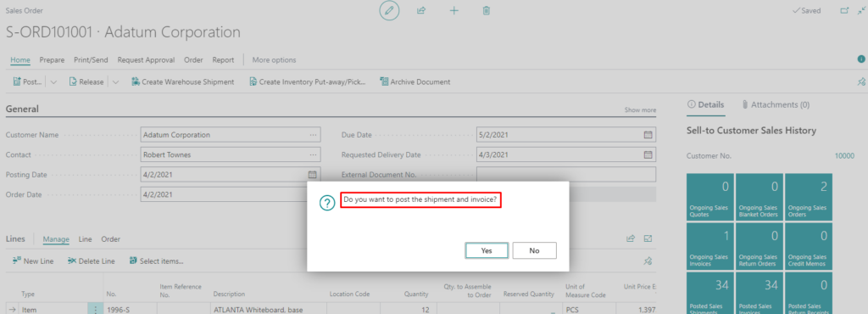Click More options
The height and width of the screenshot is (314, 868).
point(274,59)
